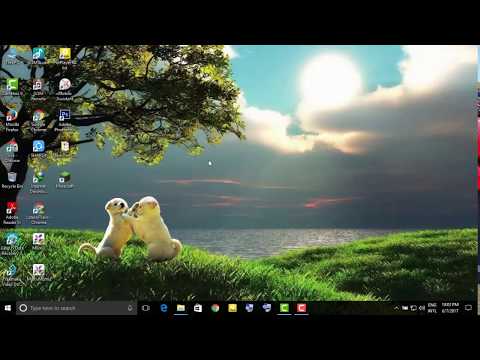This screenshot has height=360, width=480.
Task: Select the Minecraft grass block shortcut
Action: pyautogui.click(x=64, y=180)
